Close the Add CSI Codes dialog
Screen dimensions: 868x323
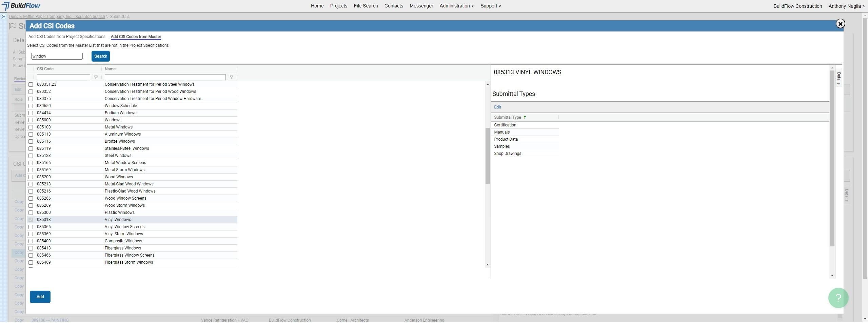coord(840,24)
